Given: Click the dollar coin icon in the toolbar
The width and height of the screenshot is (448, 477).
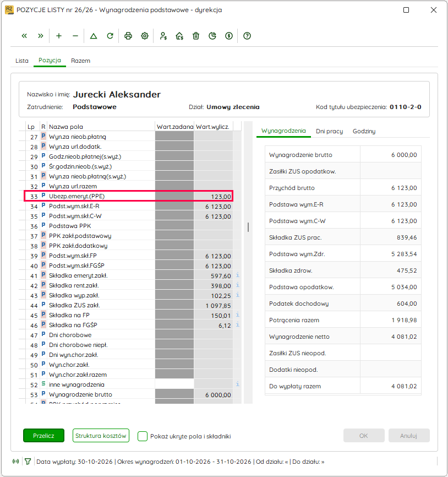Looking at the screenshot, I should pyautogui.click(x=229, y=36).
